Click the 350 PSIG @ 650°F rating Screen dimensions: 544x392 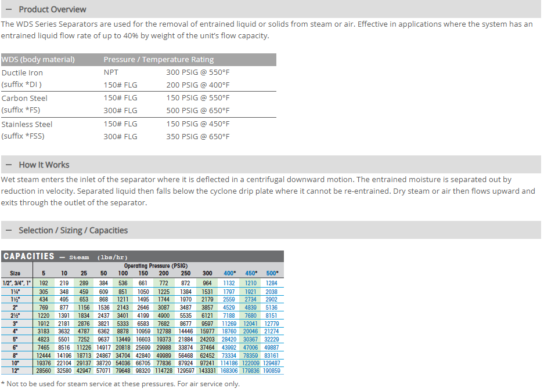coord(197,136)
